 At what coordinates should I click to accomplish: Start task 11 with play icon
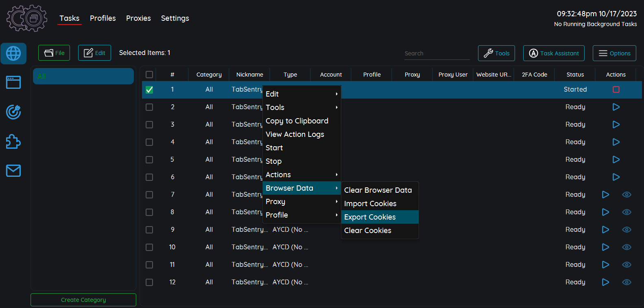point(605,264)
